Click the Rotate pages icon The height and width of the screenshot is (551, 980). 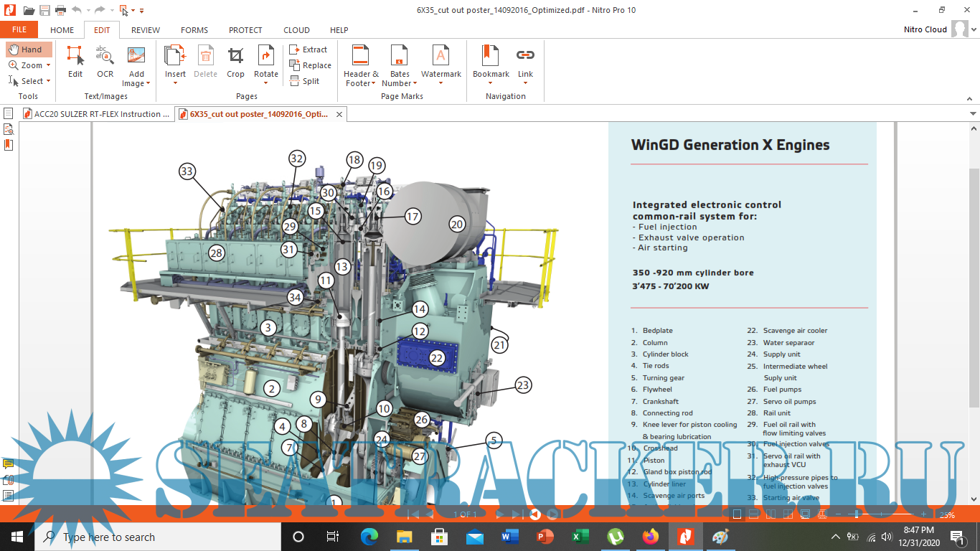265,62
